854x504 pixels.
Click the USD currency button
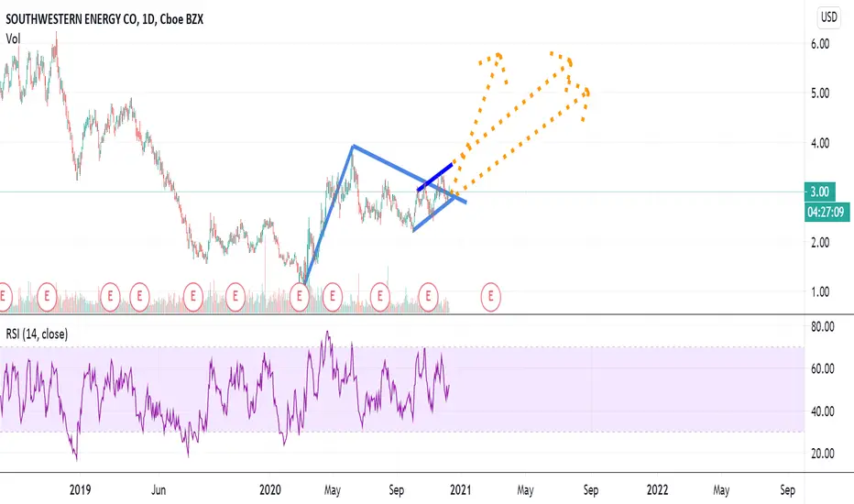coord(828,17)
